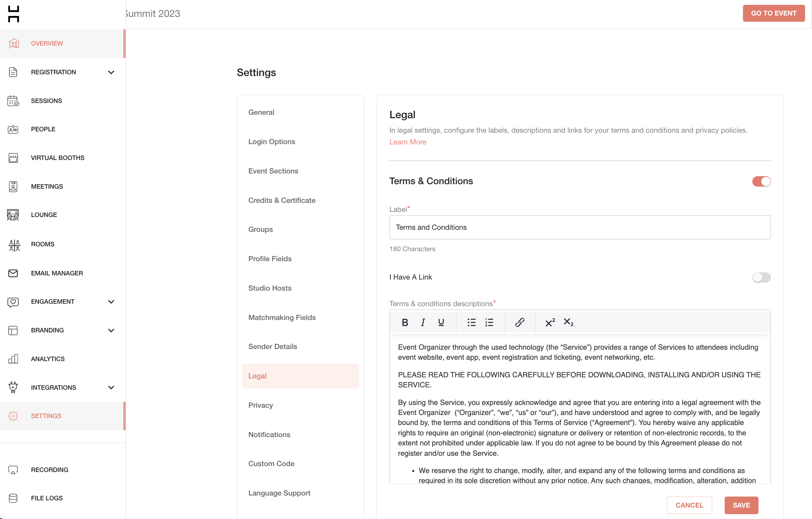This screenshot has height=519, width=812.
Task: Click the GO TO EVENT button
Action: [774, 13]
